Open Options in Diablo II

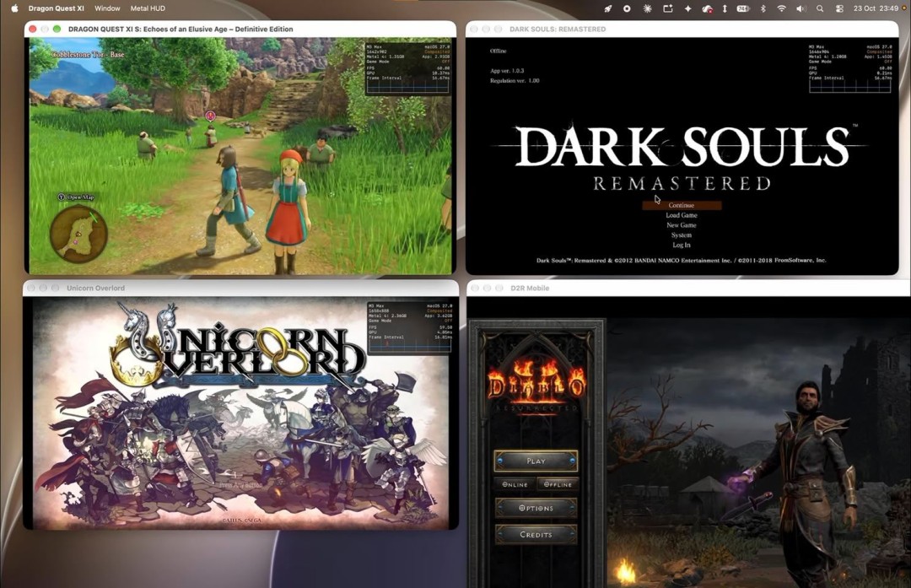[536, 508]
